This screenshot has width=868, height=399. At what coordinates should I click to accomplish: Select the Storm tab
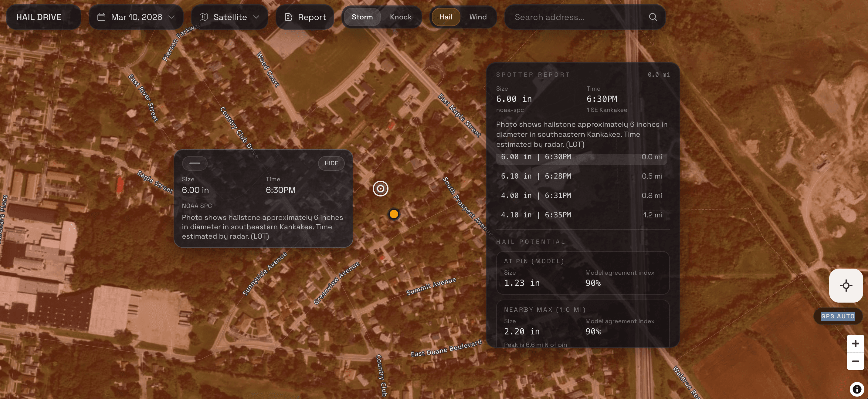pyautogui.click(x=362, y=17)
